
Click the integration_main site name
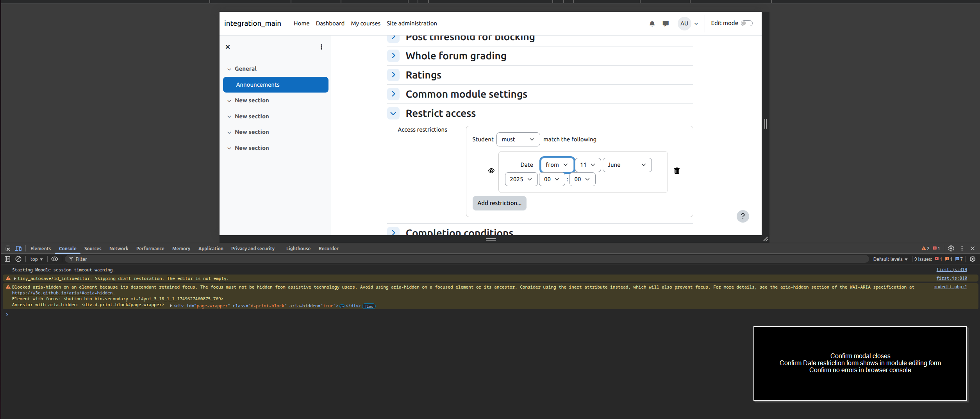pos(252,23)
